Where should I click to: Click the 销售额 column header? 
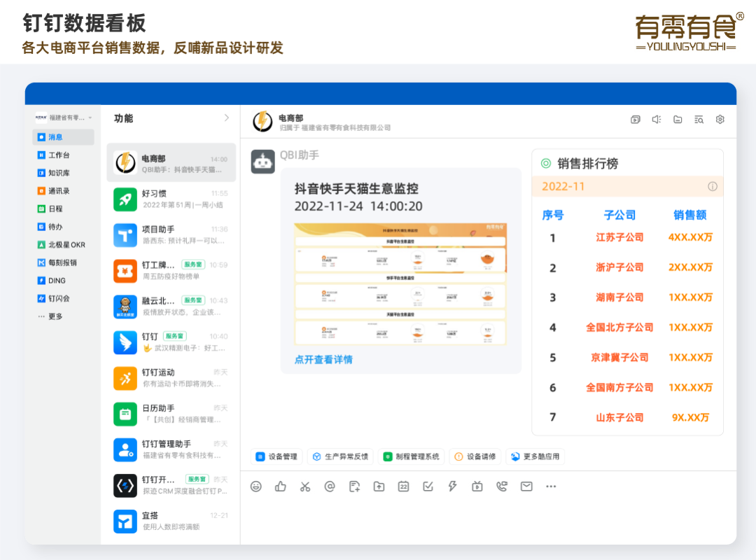point(690,215)
